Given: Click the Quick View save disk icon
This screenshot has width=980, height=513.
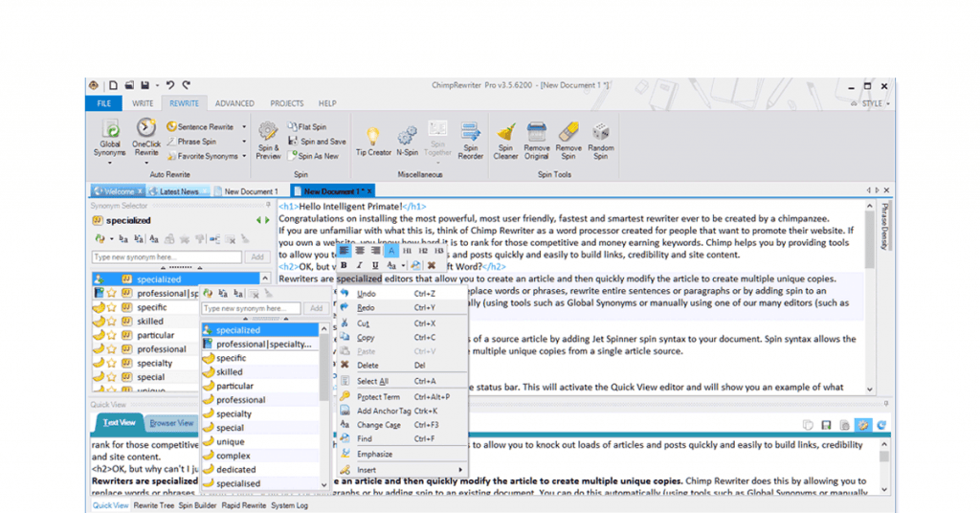Looking at the screenshot, I should point(826,425).
